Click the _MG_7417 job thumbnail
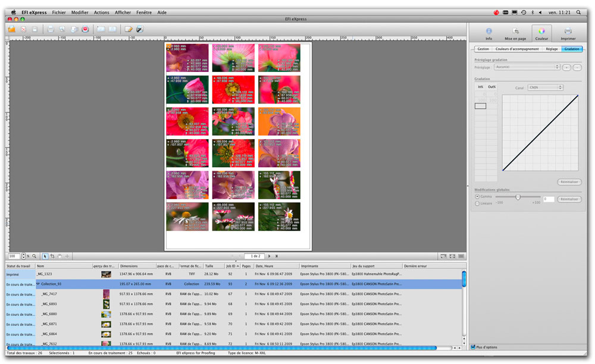 coord(107,294)
